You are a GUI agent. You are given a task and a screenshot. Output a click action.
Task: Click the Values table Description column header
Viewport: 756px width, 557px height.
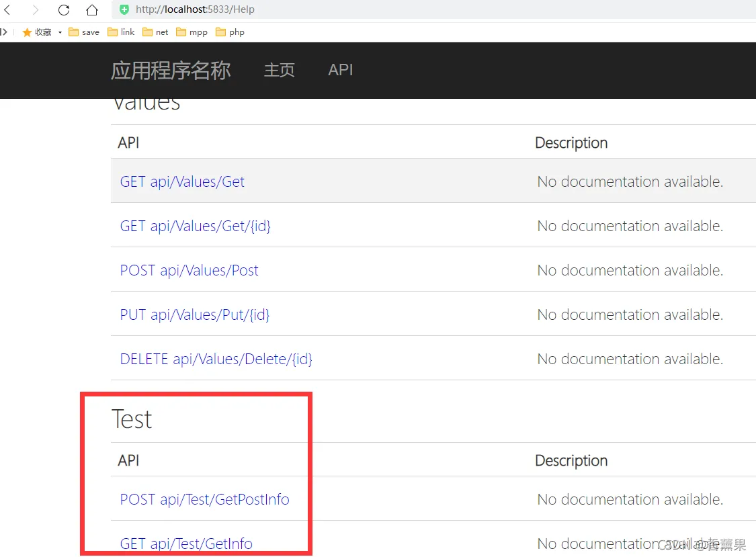(x=571, y=143)
